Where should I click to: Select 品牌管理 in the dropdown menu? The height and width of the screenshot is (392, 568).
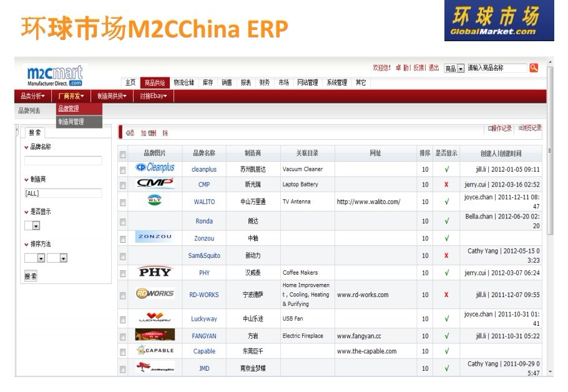pyautogui.click(x=79, y=109)
